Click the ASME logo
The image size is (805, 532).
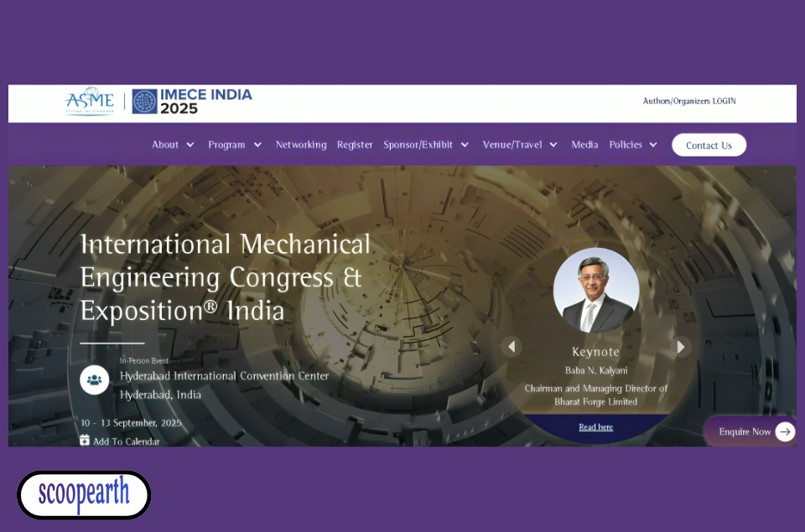(89, 101)
